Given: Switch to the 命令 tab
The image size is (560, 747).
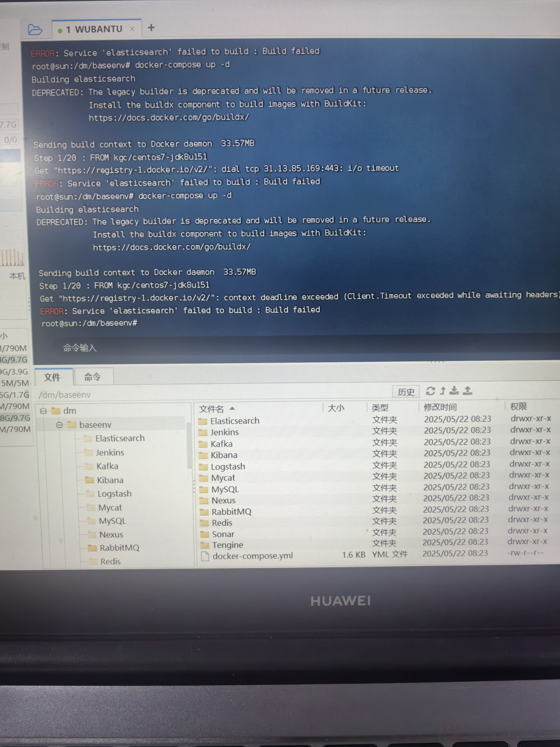Looking at the screenshot, I should pyautogui.click(x=92, y=377).
